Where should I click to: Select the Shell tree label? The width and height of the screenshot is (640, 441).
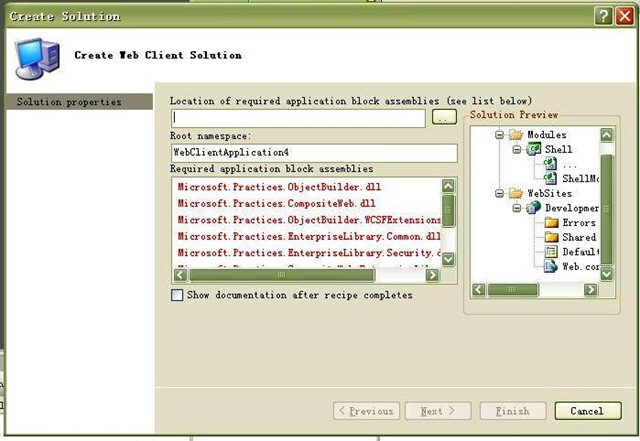click(558, 149)
